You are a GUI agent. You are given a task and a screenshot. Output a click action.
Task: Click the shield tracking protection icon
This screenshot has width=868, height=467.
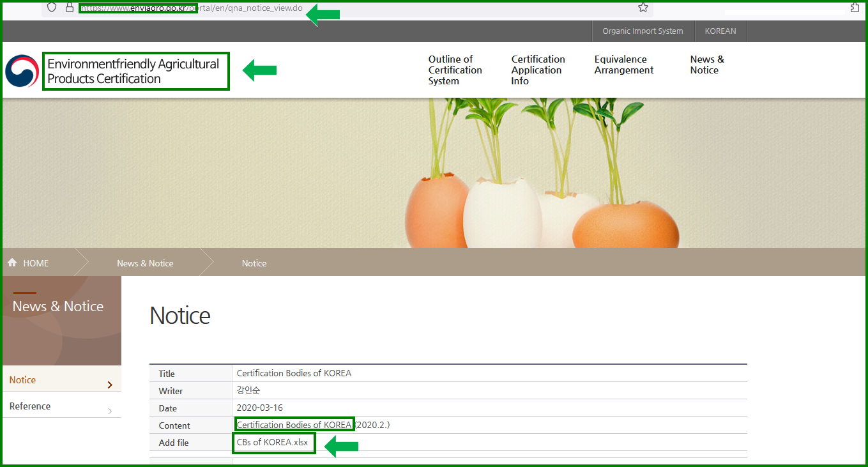52,8
